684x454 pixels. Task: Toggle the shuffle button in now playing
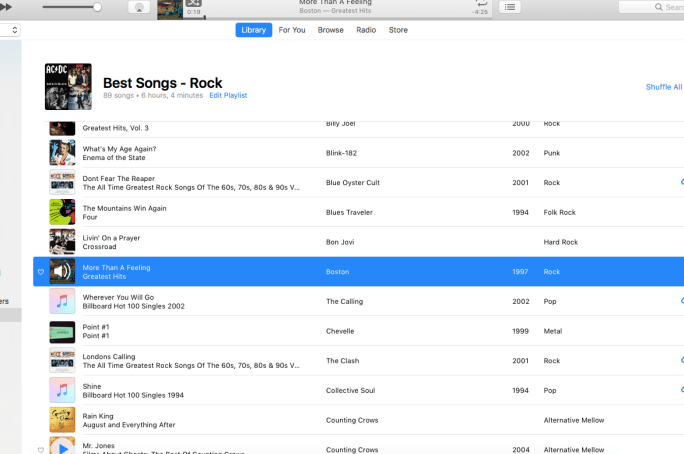(194, 3)
